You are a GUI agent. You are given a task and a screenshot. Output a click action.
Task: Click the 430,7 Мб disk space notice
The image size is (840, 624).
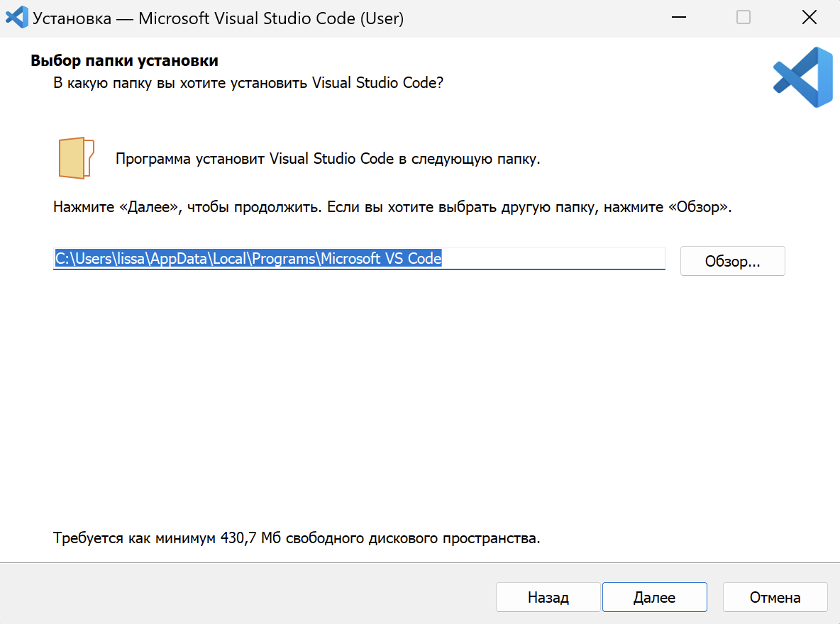(x=297, y=538)
